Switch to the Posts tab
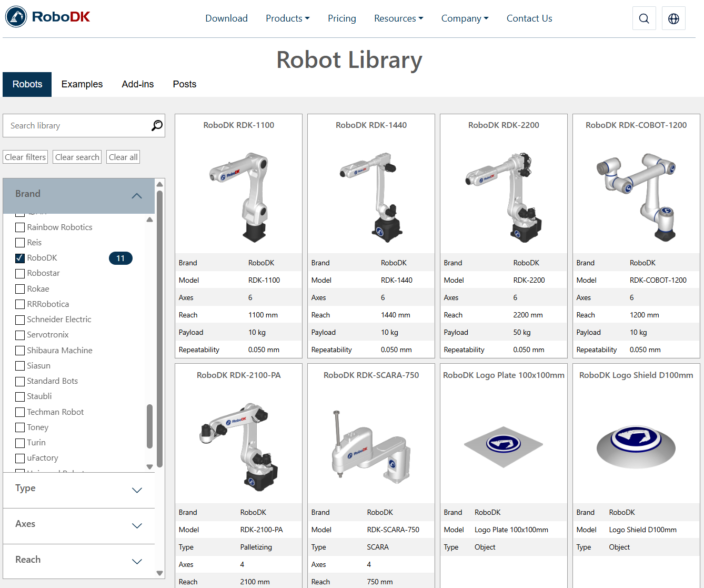Image resolution: width=704 pixels, height=588 pixels. coord(185,84)
